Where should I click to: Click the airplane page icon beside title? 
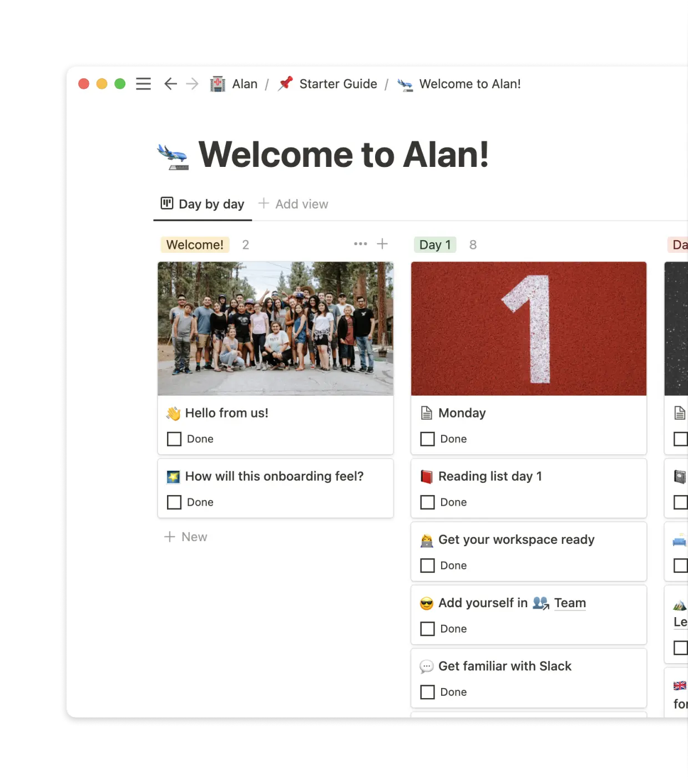pos(173,156)
